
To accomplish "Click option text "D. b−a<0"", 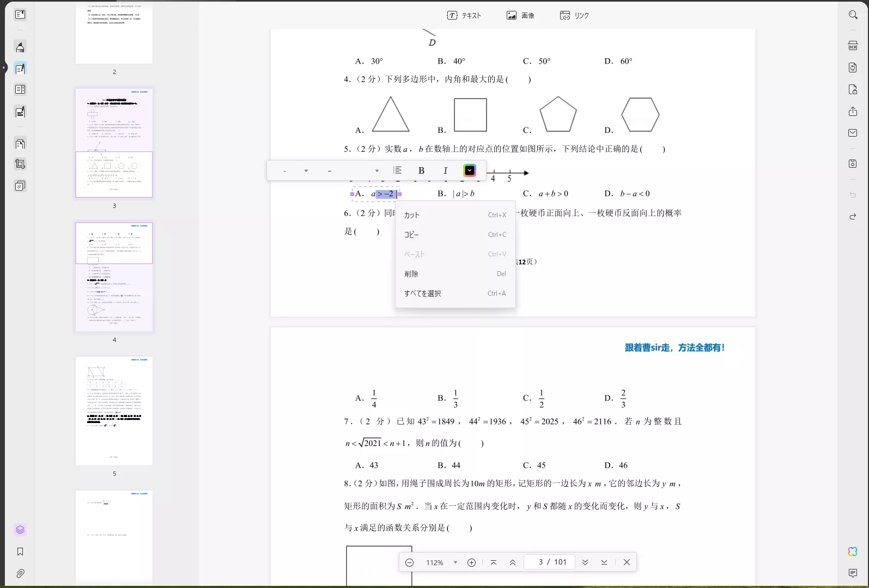I will tap(627, 193).
